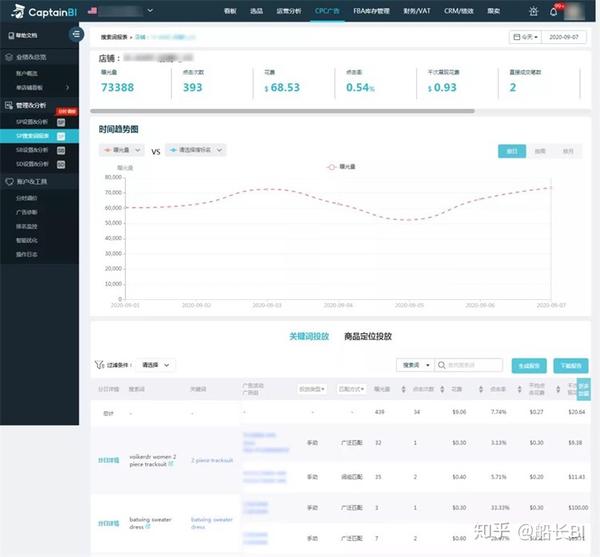This screenshot has width=600, height=557.
Task: Click the 2020-09-07 date field
Action: coord(564,37)
